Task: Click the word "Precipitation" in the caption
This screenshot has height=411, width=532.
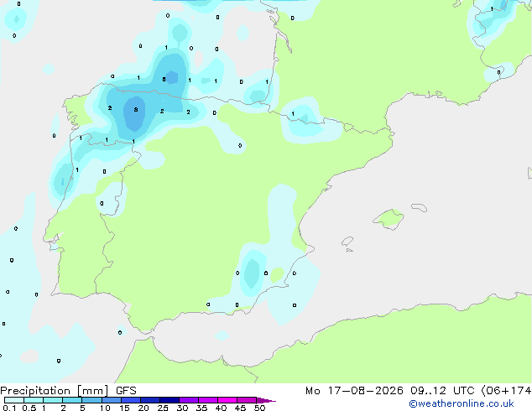Action: pos(35,391)
